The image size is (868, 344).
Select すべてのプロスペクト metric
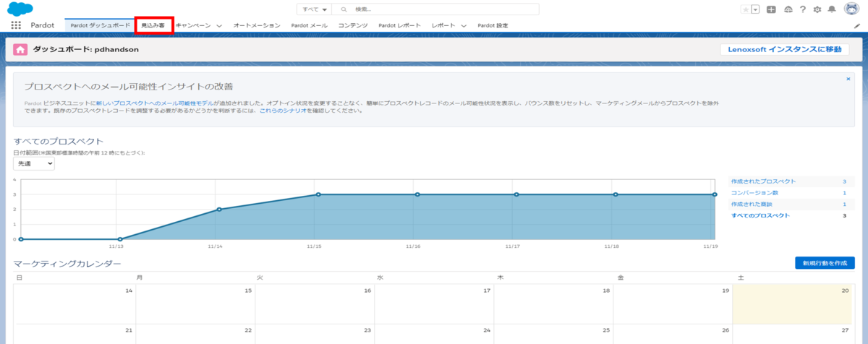point(760,215)
